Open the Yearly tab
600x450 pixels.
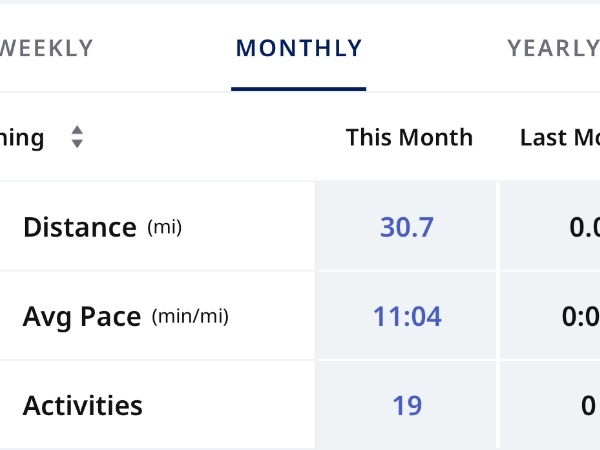552,48
